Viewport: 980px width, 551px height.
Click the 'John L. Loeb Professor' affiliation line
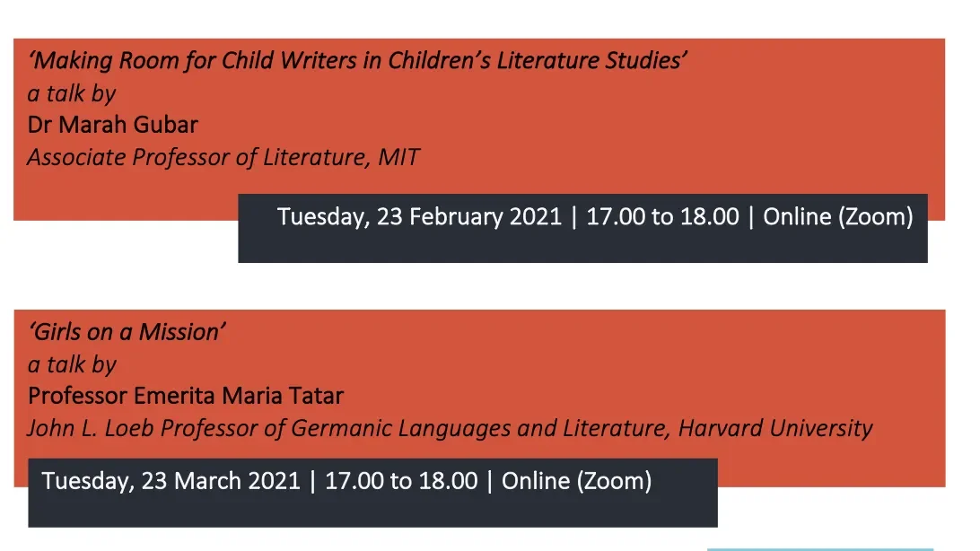coord(450,429)
